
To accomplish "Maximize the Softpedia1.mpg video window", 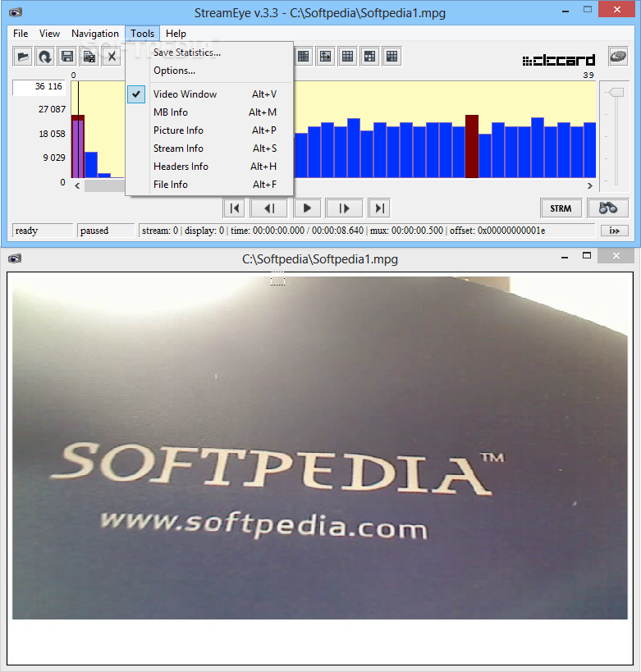I will pos(587,255).
